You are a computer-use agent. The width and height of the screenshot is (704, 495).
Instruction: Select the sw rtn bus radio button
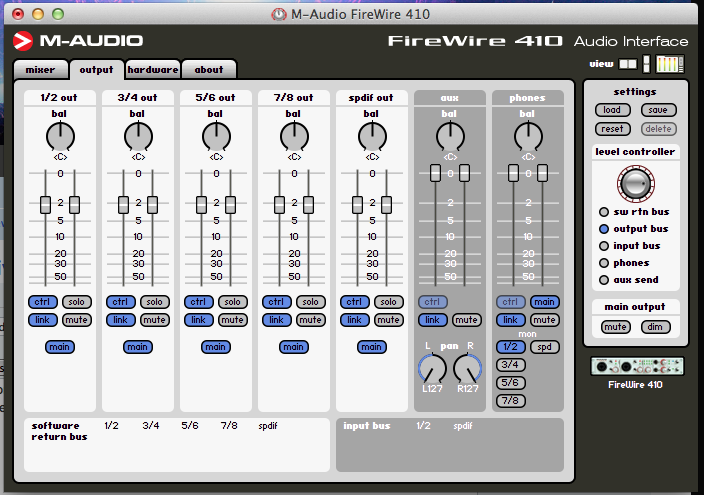pos(604,212)
